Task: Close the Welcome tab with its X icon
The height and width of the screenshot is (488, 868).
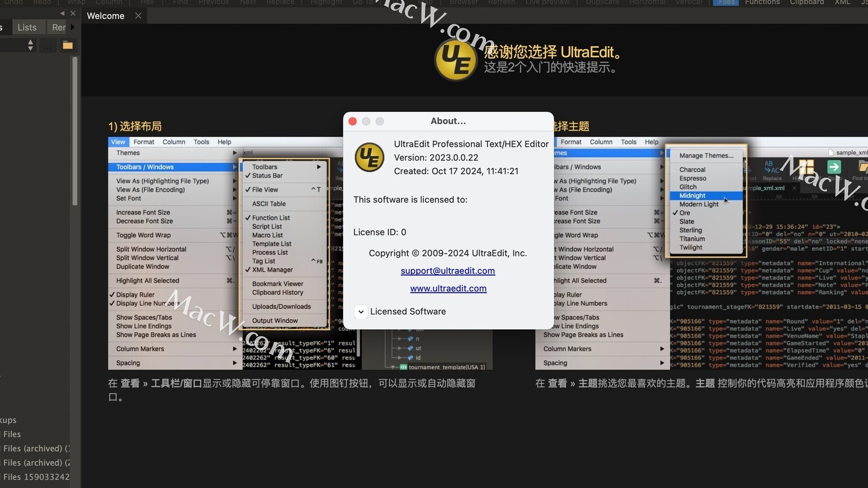Action: [x=138, y=16]
